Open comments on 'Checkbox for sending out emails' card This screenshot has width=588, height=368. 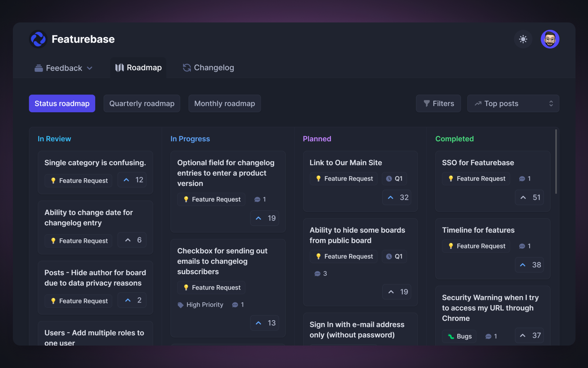238,305
